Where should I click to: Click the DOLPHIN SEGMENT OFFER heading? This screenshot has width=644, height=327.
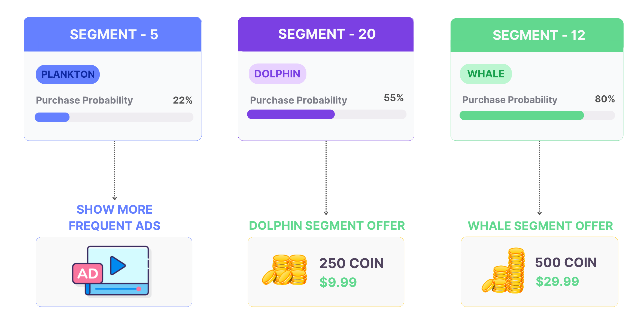[327, 226]
